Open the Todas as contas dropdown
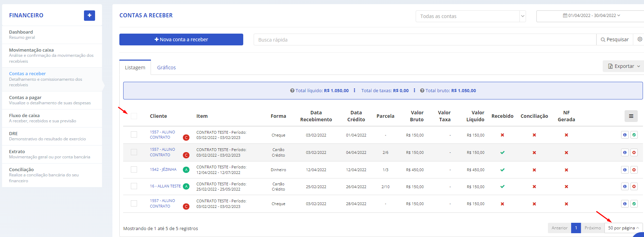Image resolution: width=644 pixels, height=237 pixels. pyautogui.click(x=471, y=16)
